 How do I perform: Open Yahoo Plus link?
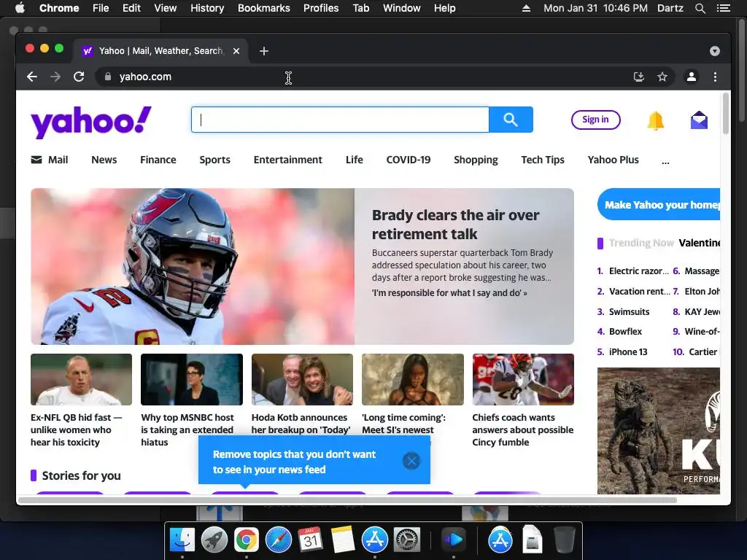[613, 160]
